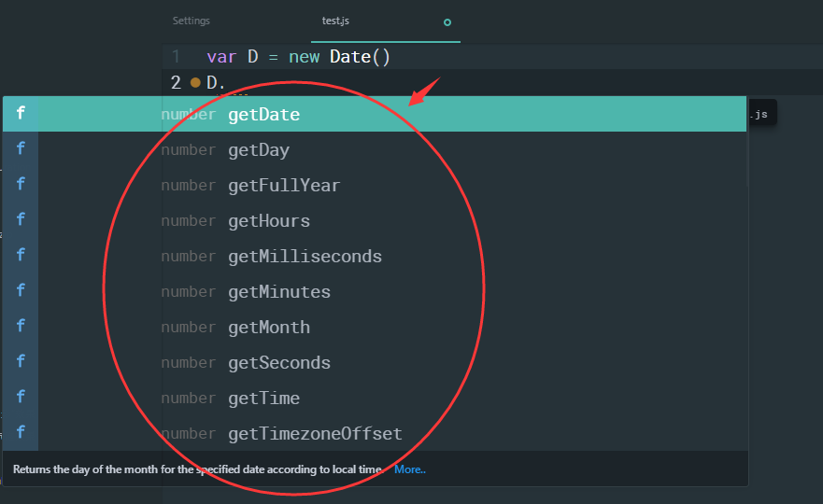This screenshot has width=823, height=504.
Task: Place cursor after Date() on line 1
Action: coord(391,57)
